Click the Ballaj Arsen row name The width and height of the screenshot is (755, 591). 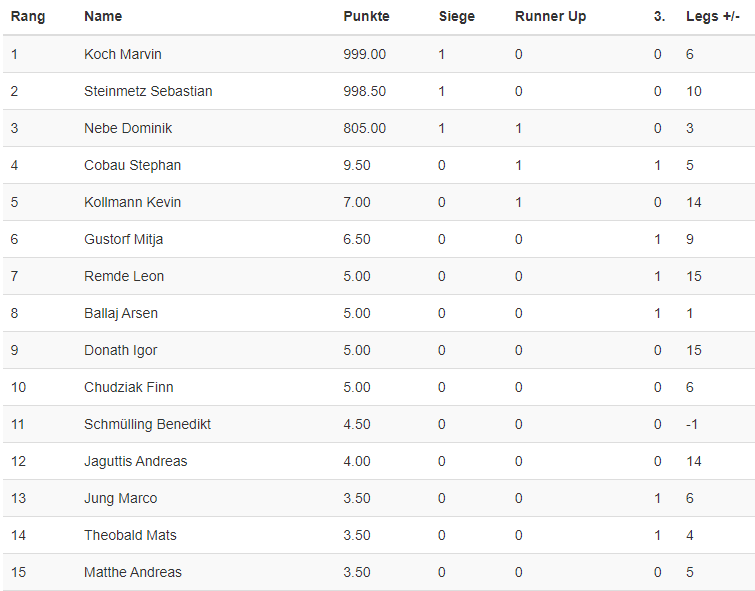[121, 313]
